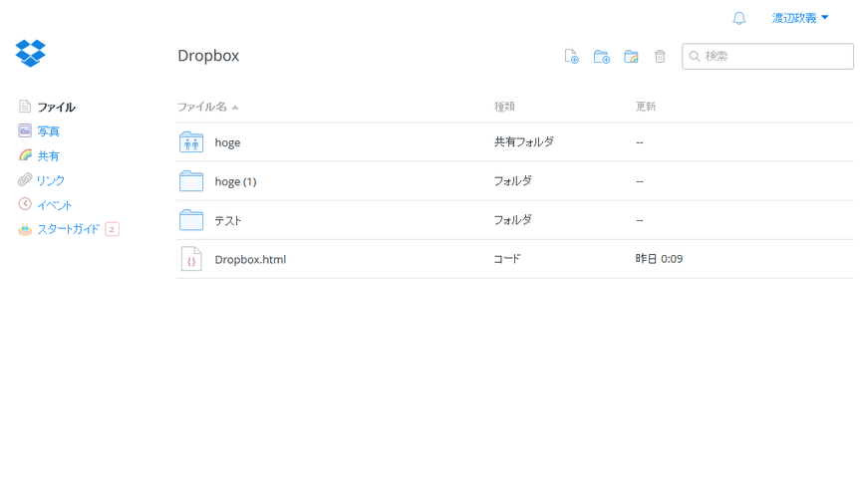Open the hoge shared folder name

coord(227,142)
